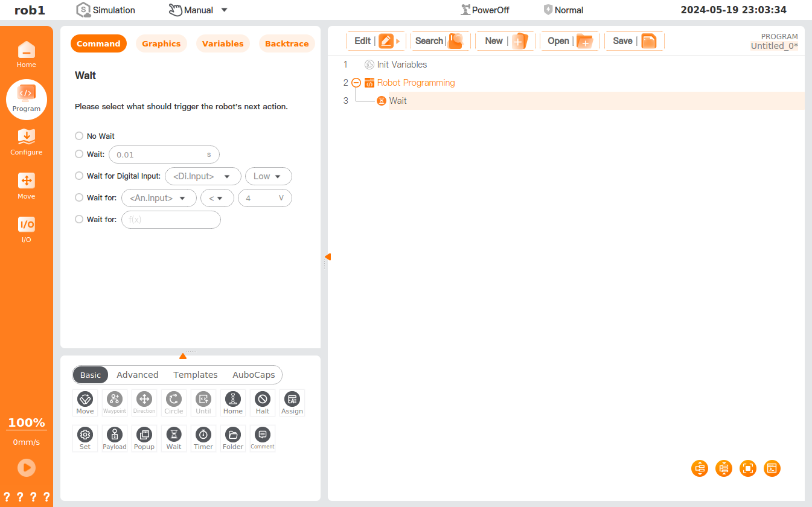Enable the Wait for Digital Input option
This screenshot has height=507, width=812.
click(x=79, y=176)
